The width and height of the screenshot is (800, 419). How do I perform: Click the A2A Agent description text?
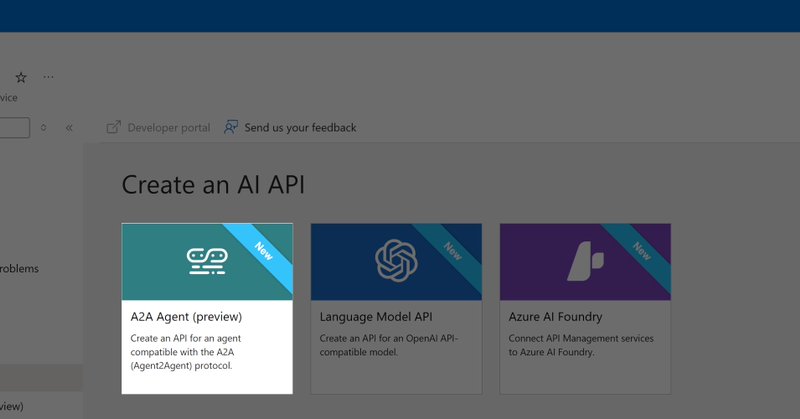pyautogui.click(x=186, y=352)
